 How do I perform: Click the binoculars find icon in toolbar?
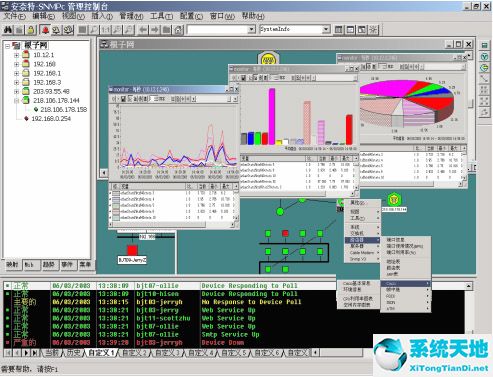[x=8, y=30]
